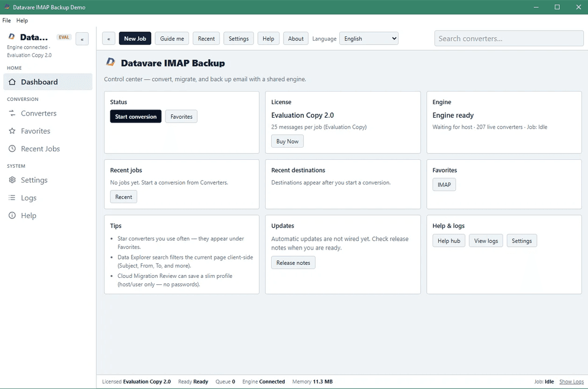The image size is (588, 389).
Task: Click Favorites button in Status card
Action: [181, 116]
